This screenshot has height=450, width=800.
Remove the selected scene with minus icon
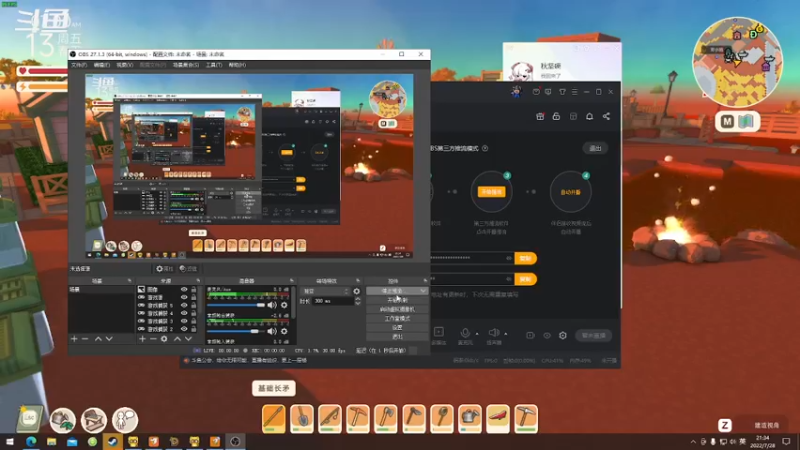(85, 339)
